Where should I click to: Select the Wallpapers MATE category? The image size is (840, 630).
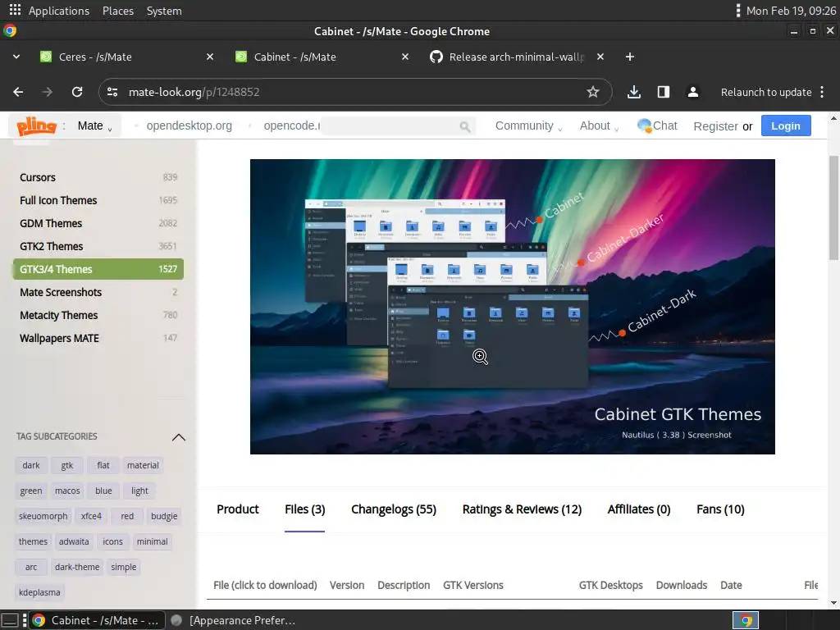(x=98, y=339)
